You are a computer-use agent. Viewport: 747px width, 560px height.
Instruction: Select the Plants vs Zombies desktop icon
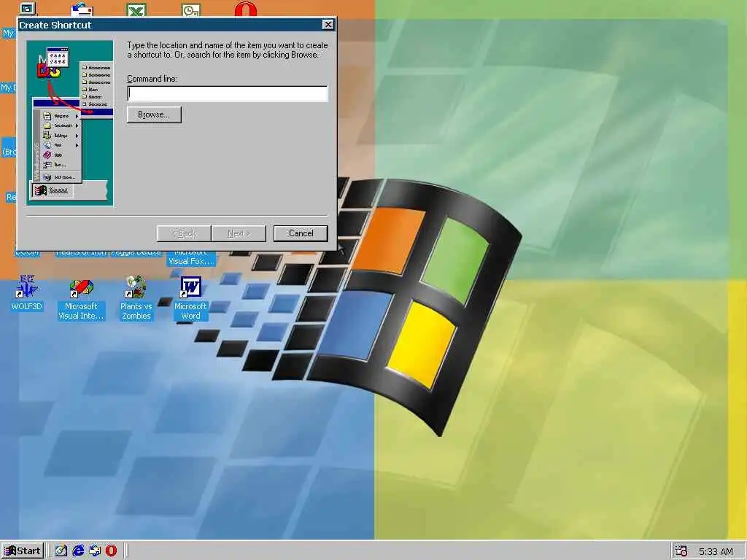click(136, 287)
